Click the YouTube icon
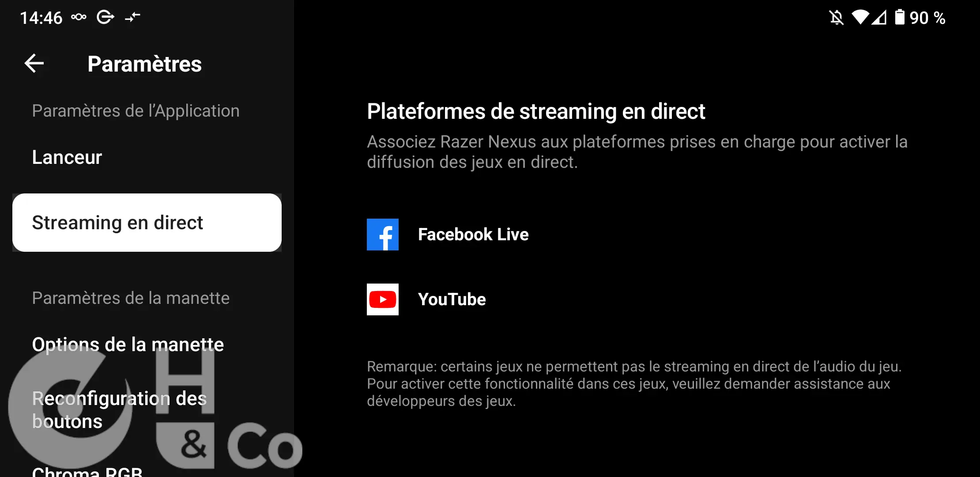This screenshot has height=477, width=980. click(382, 299)
